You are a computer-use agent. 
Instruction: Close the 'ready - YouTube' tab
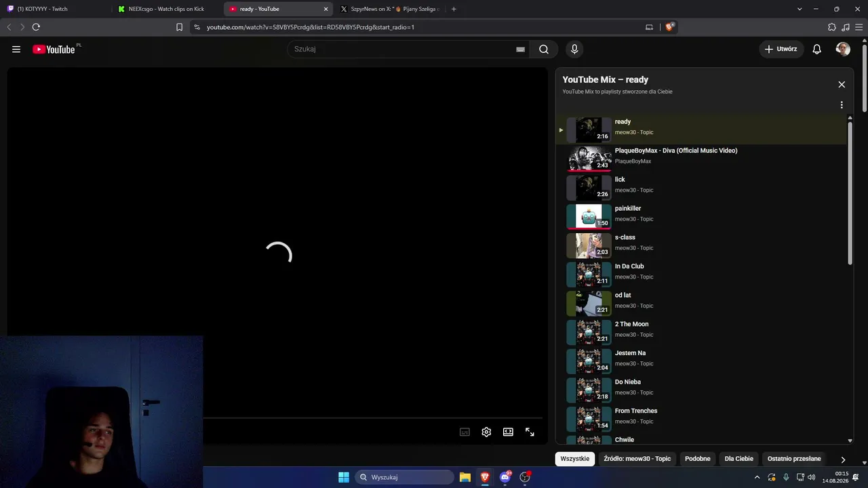point(325,9)
